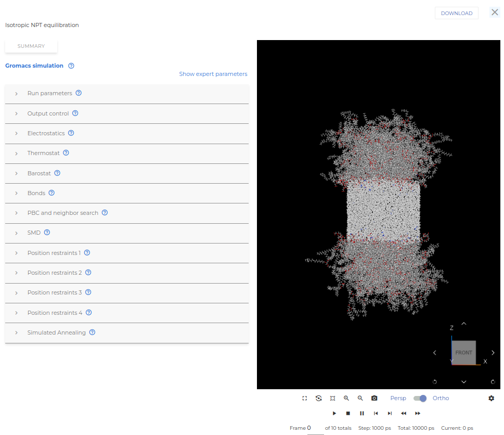504x435 pixels.
Task: Click help icon beside Barostat
Action: pyautogui.click(x=57, y=173)
